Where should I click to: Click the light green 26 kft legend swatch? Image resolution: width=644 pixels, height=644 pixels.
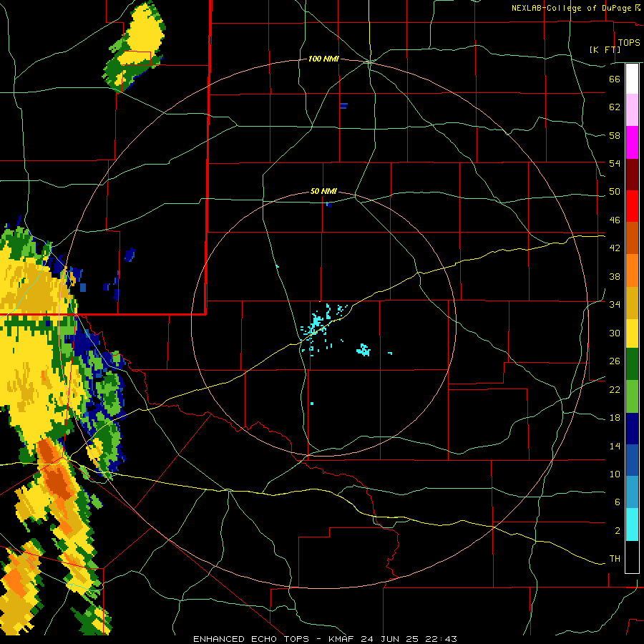coord(632,396)
